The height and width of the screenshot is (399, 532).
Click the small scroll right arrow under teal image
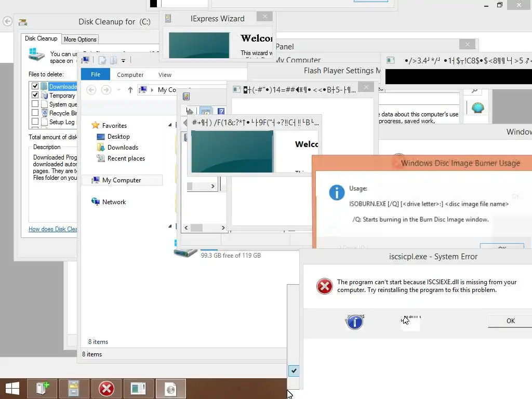click(x=212, y=187)
